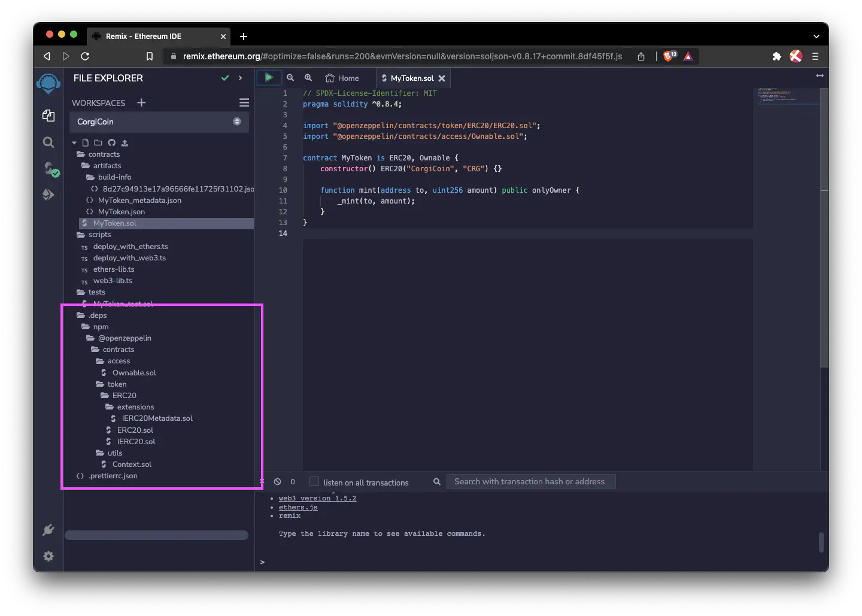Click the terminal search magnifier icon
This screenshot has height=616, width=862.
[x=437, y=481]
